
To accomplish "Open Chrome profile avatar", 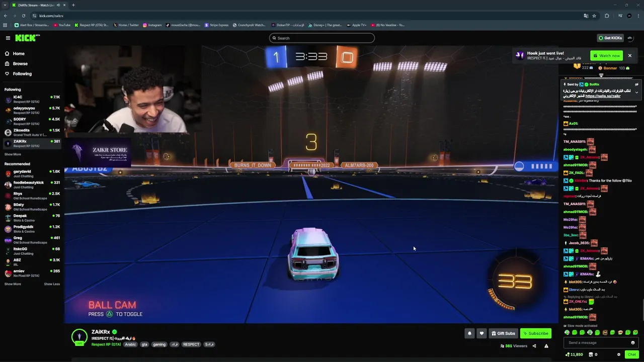I will tap(629, 16).
